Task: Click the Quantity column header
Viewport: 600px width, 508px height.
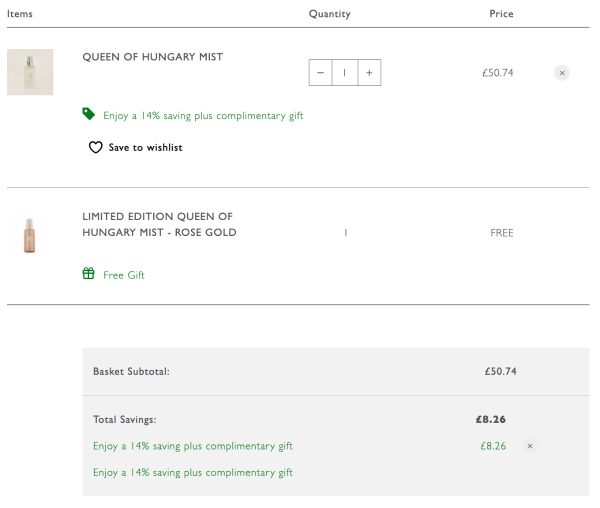Action: 329,14
